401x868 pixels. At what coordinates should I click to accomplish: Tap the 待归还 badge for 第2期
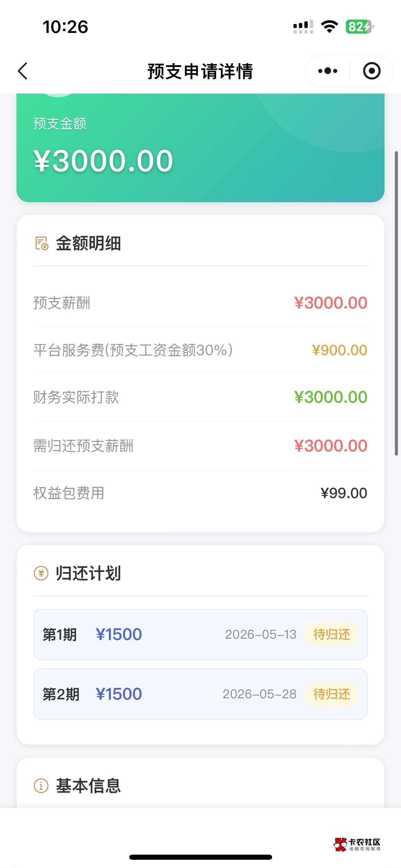coord(331,694)
